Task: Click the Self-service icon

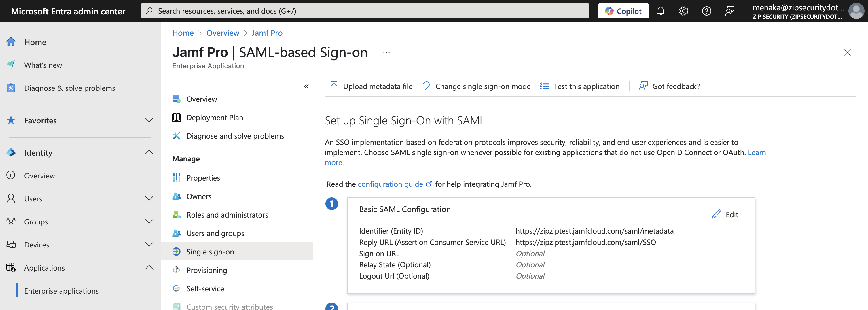Action: (177, 288)
